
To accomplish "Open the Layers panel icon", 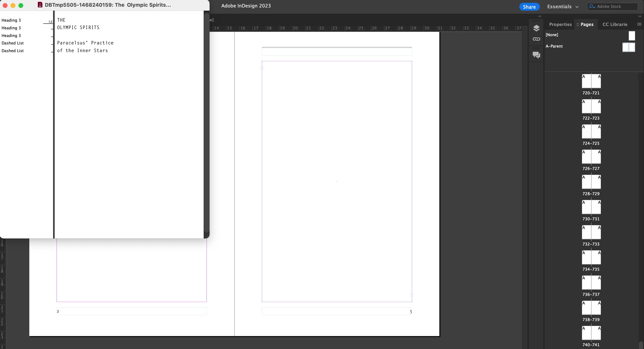I will 536,28.
